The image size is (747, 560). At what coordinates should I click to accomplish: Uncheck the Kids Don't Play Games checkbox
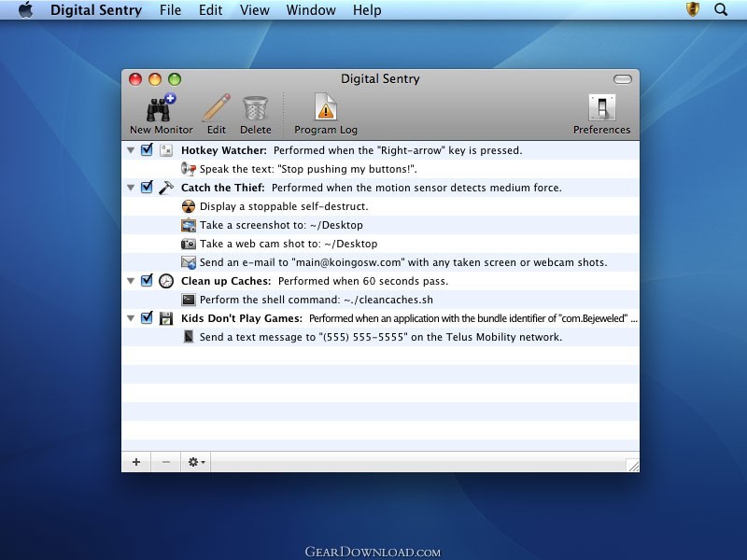pyautogui.click(x=147, y=317)
